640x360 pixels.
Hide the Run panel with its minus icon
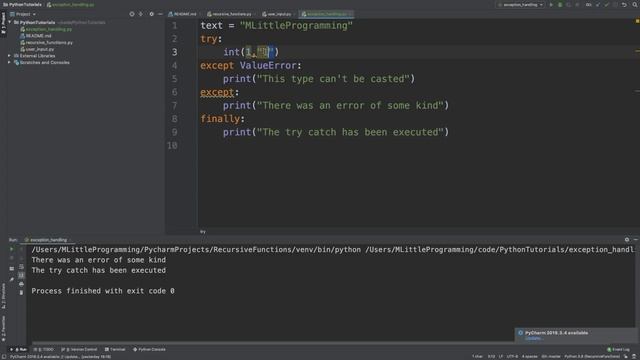pos(636,240)
